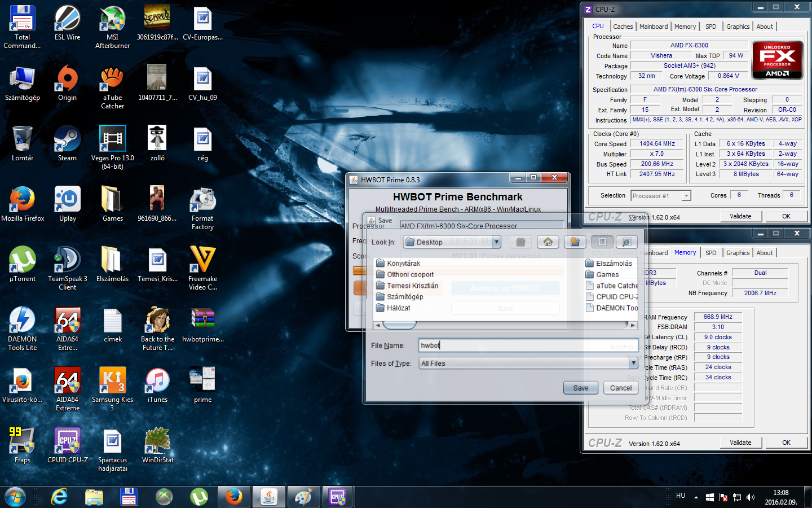The image size is (812, 508).
Task: Click the volume speaker tray icon
Action: [x=750, y=497]
